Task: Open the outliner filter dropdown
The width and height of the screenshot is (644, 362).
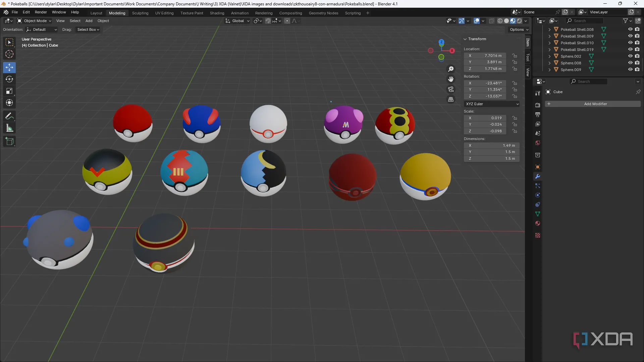Action: pos(627,21)
